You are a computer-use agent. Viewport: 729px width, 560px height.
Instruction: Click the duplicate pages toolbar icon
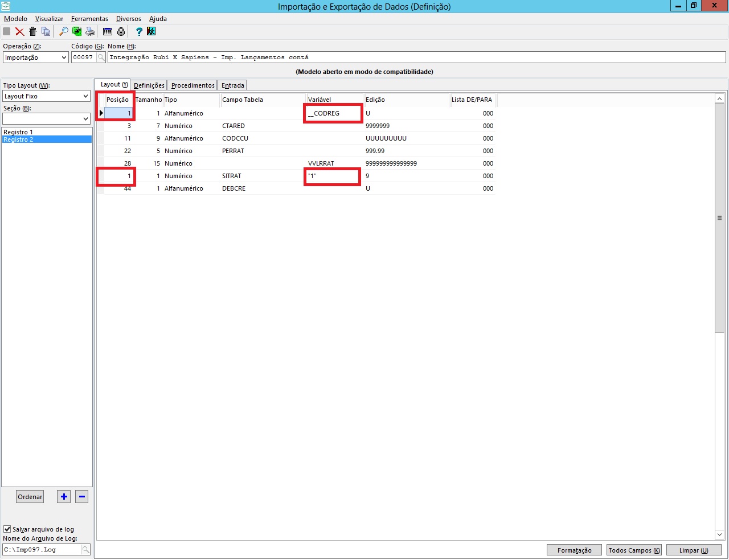coord(46,32)
